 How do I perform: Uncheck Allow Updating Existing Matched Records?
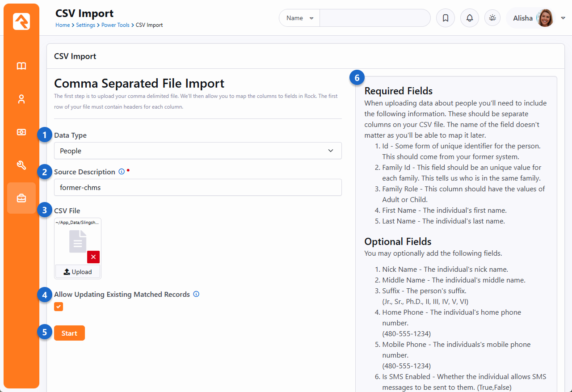tap(59, 307)
